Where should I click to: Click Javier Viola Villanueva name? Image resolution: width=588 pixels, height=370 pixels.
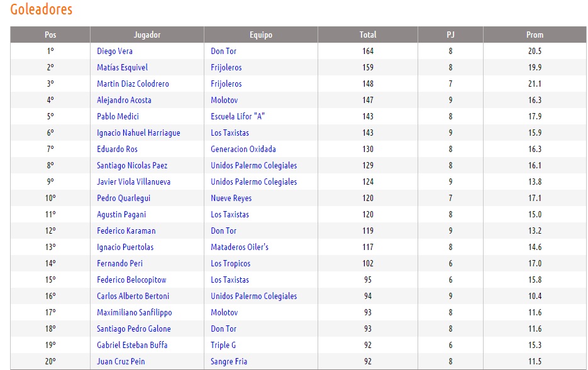coord(133,182)
